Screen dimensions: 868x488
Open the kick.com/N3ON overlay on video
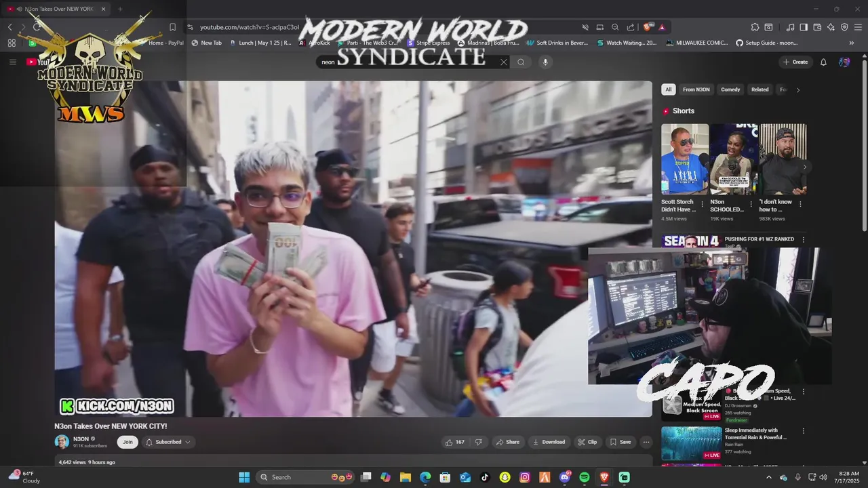tap(117, 406)
